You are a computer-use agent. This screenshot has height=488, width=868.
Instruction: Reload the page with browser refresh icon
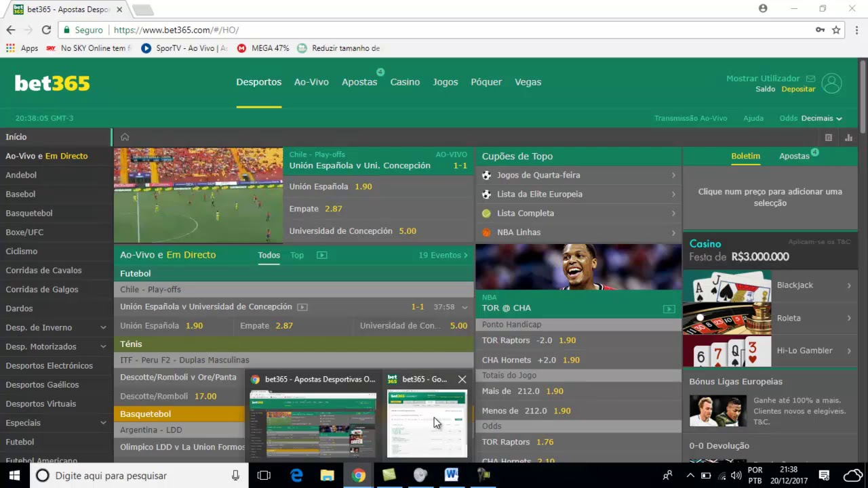click(46, 30)
